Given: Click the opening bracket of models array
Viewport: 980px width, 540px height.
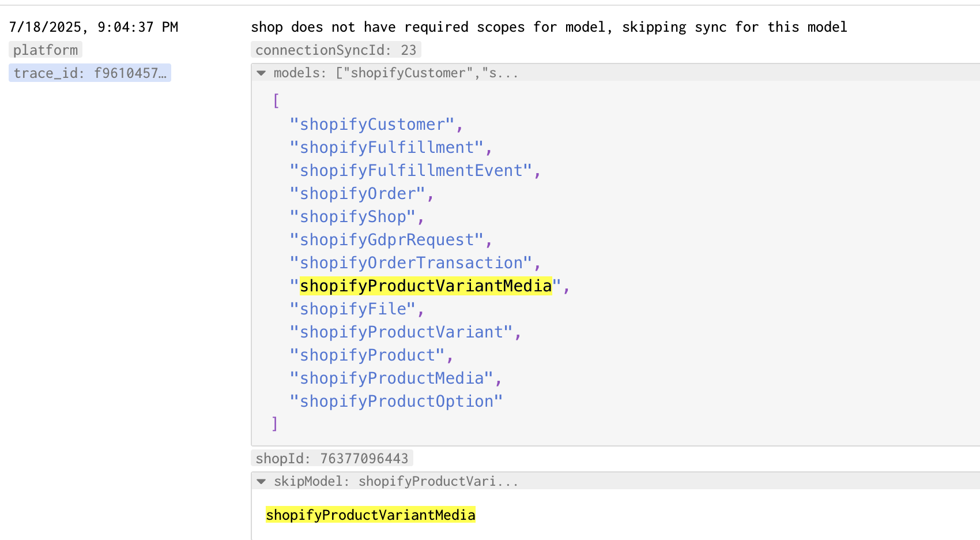Looking at the screenshot, I should pyautogui.click(x=276, y=101).
